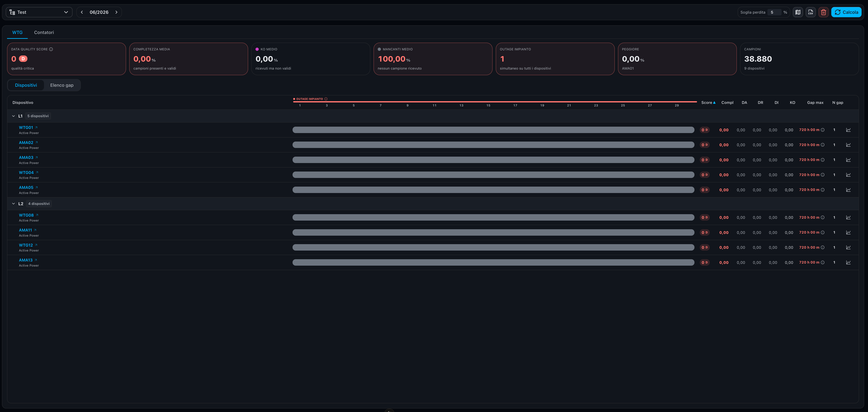Sort by the Score column header
The image size is (868, 412).
coord(708,103)
